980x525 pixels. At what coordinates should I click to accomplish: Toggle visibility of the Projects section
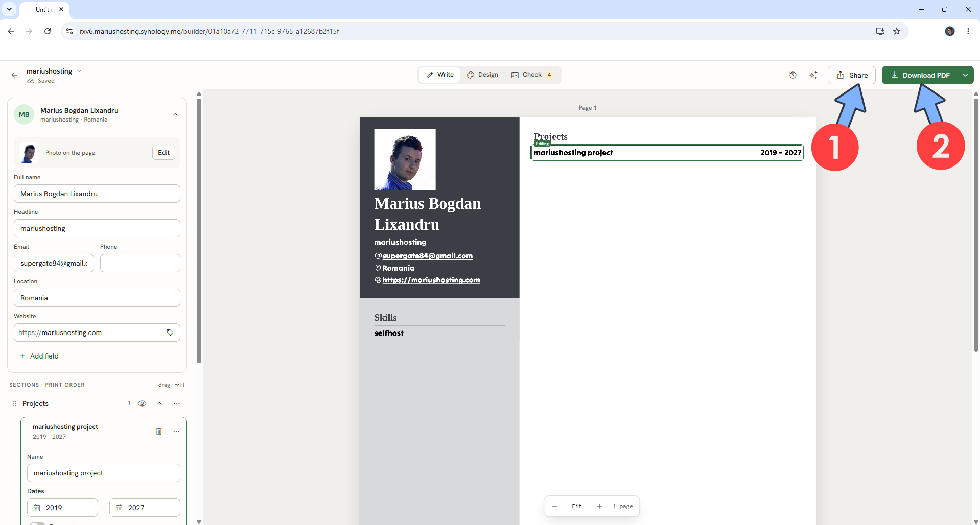[x=142, y=403]
